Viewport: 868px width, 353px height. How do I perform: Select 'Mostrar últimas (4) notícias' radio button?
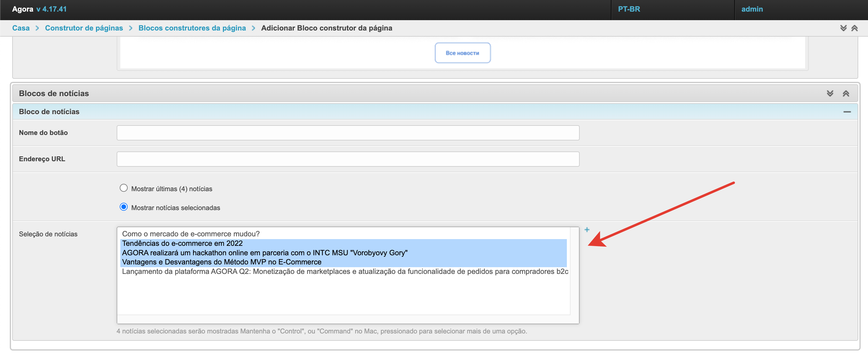pos(124,188)
